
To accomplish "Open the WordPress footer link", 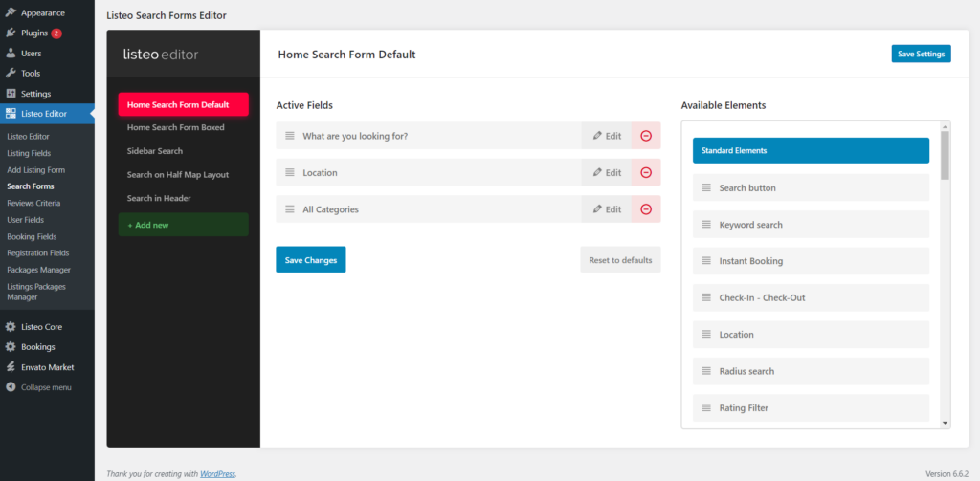I will click(x=217, y=474).
